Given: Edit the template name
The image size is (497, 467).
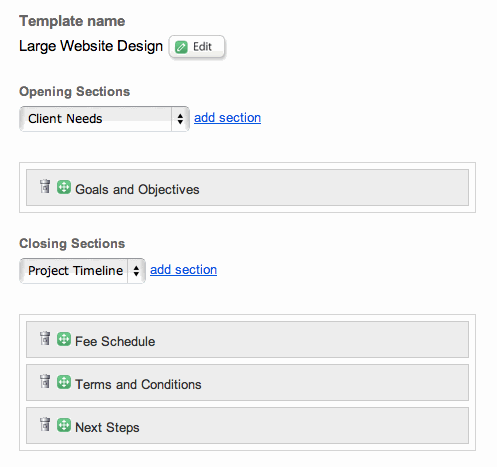Looking at the screenshot, I should pyautogui.click(x=197, y=47).
